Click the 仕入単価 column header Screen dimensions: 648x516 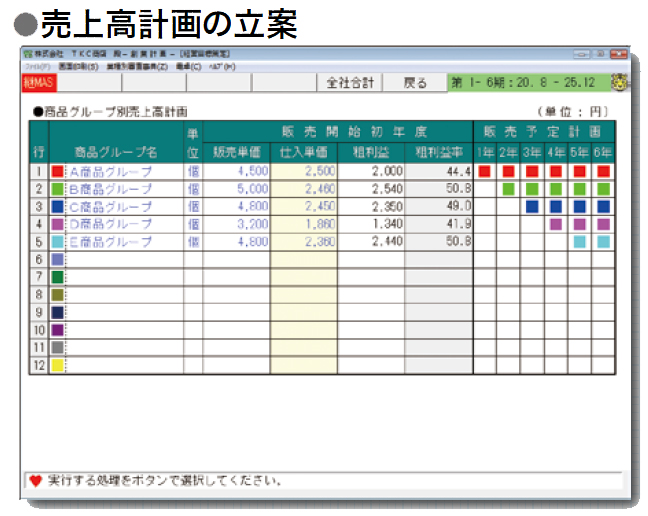304,152
